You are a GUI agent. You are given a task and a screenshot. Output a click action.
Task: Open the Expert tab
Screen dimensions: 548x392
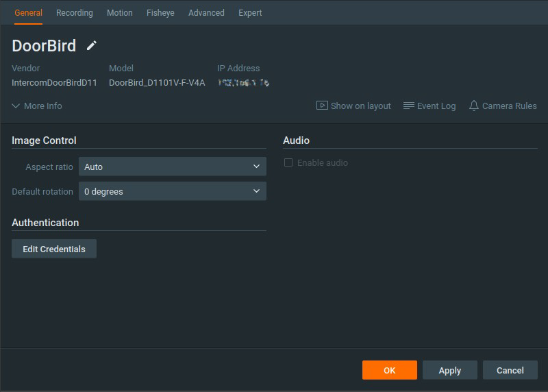(x=250, y=13)
